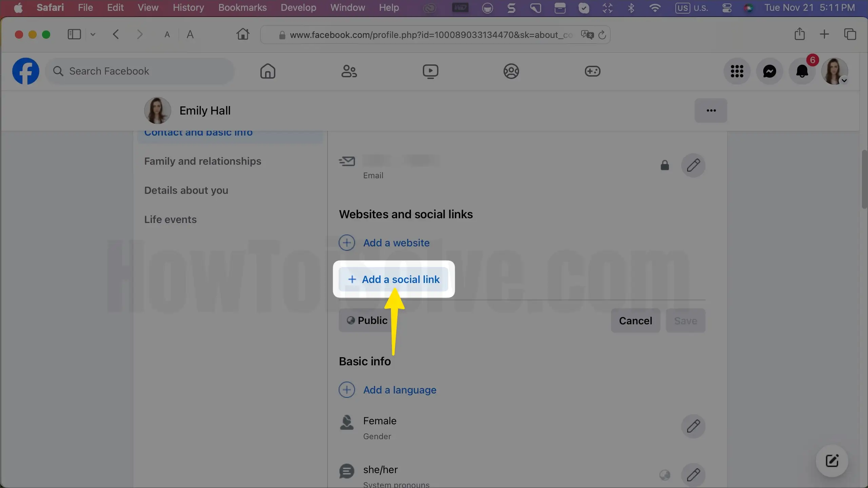Open Gaming icon in navigation bar

[592, 71]
